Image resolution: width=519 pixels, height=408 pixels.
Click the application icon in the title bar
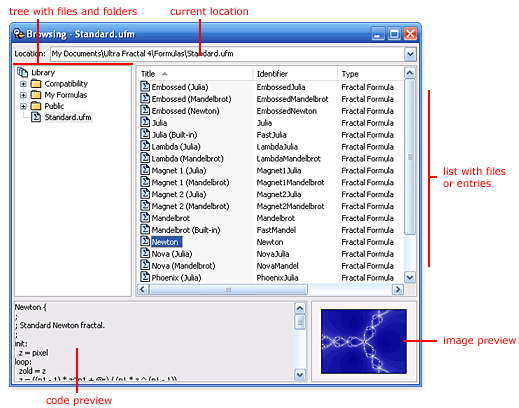(19, 34)
